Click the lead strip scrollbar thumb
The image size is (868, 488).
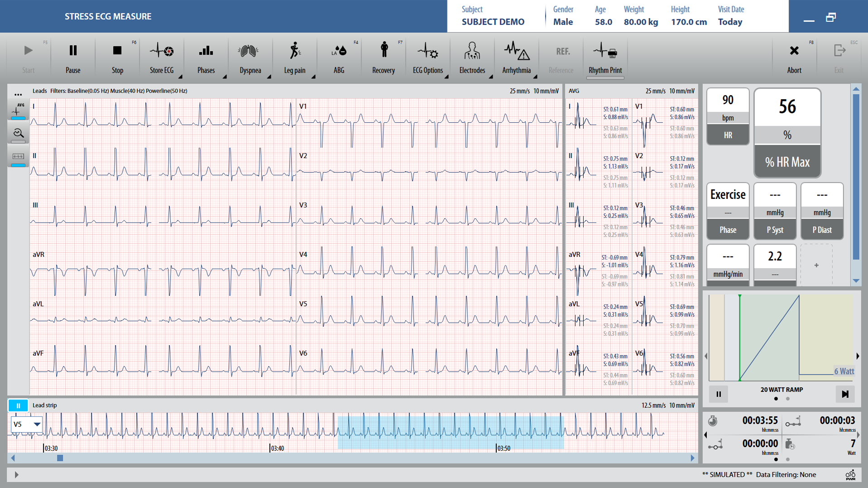(x=60, y=458)
